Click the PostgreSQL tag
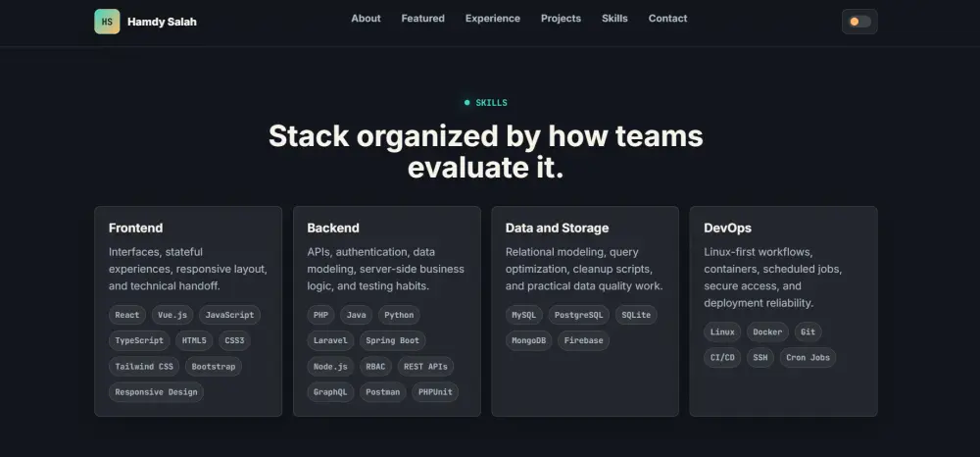This screenshot has width=980, height=457. pyautogui.click(x=579, y=315)
